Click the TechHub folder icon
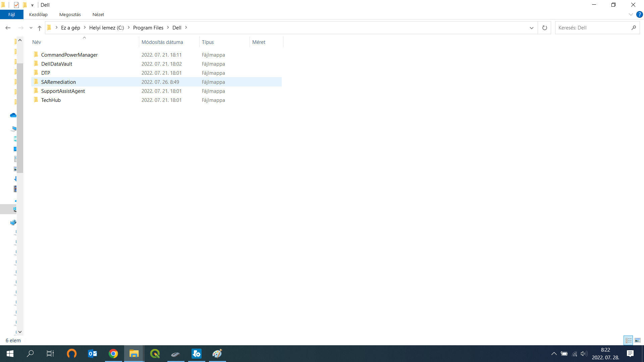This screenshot has width=644, height=362. (36, 100)
